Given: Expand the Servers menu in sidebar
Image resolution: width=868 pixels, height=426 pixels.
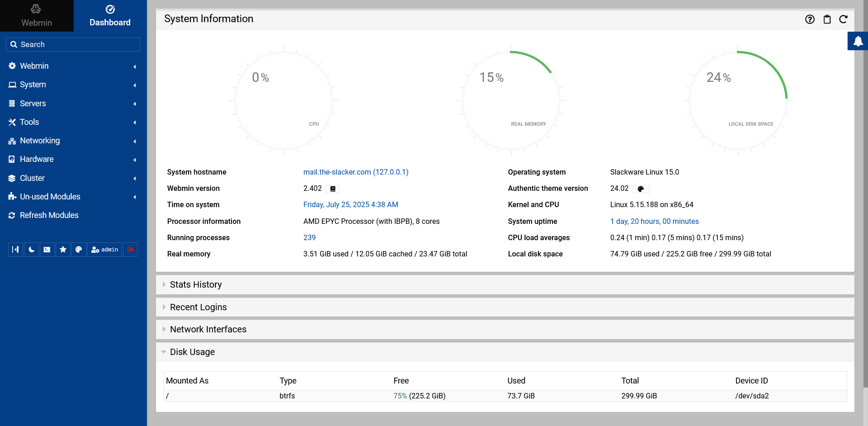Looking at the screenshot, I should [x=33, y=104].
